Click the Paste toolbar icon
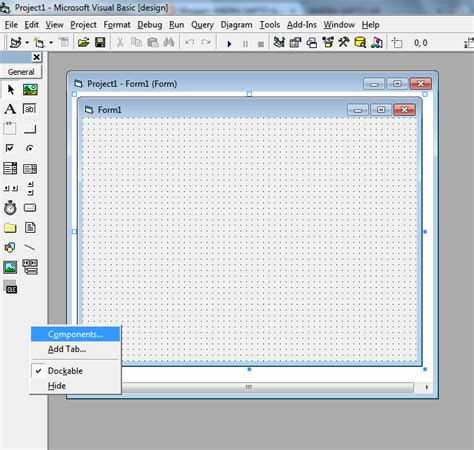 pos(152,42)
